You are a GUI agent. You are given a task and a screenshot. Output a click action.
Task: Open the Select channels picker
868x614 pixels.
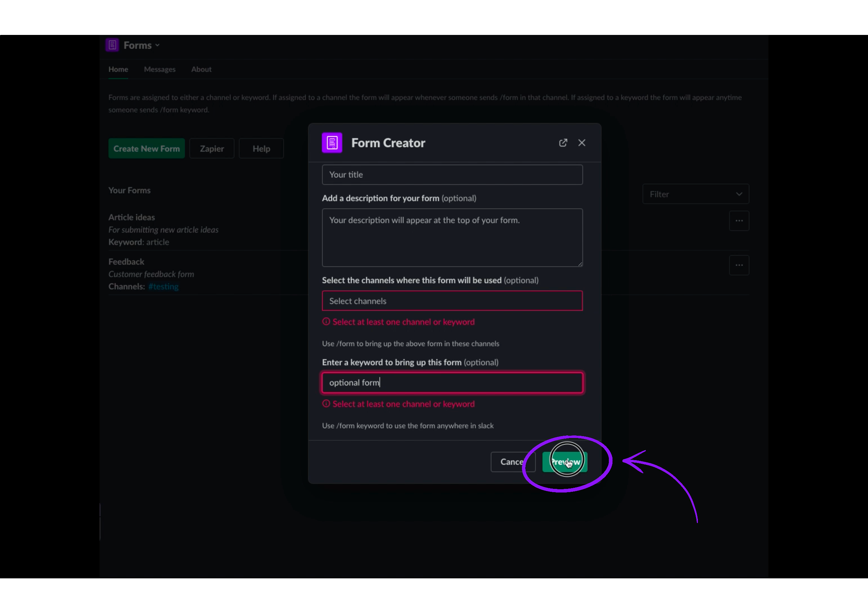pyautogui.click(x=452, y=301)
